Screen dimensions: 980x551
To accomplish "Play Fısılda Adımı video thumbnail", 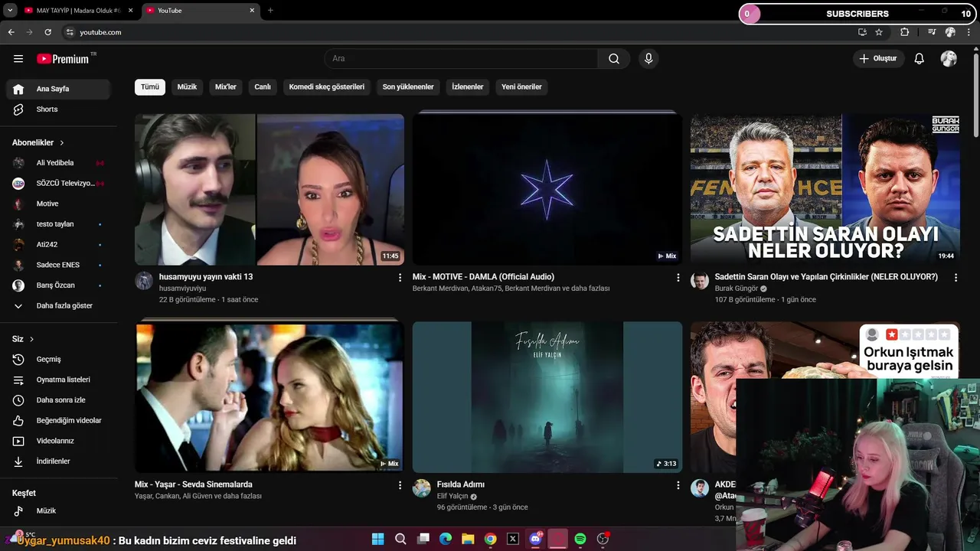I will pos(547,396).
